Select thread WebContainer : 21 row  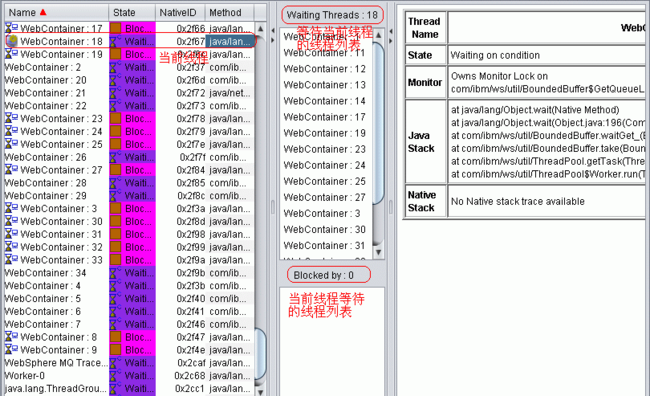point(129,92)
